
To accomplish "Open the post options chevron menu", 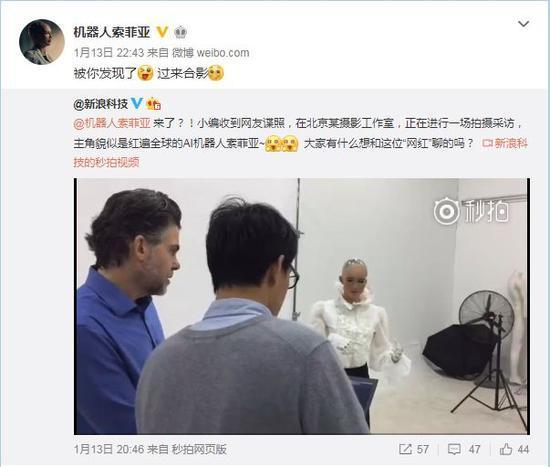I will point(523,24).
